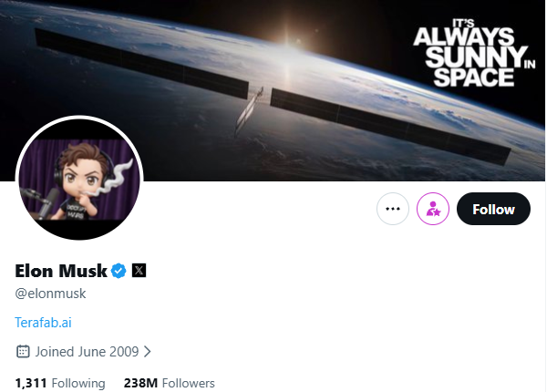View the 1,311 Following list
This screenshot has height=392, width=557.
coord(60,383)
